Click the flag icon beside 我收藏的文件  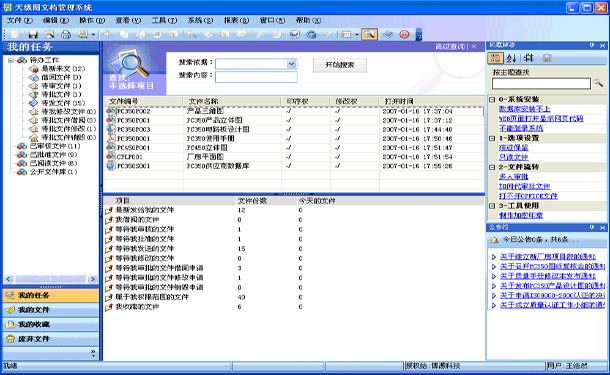click(x=109, y=307)
